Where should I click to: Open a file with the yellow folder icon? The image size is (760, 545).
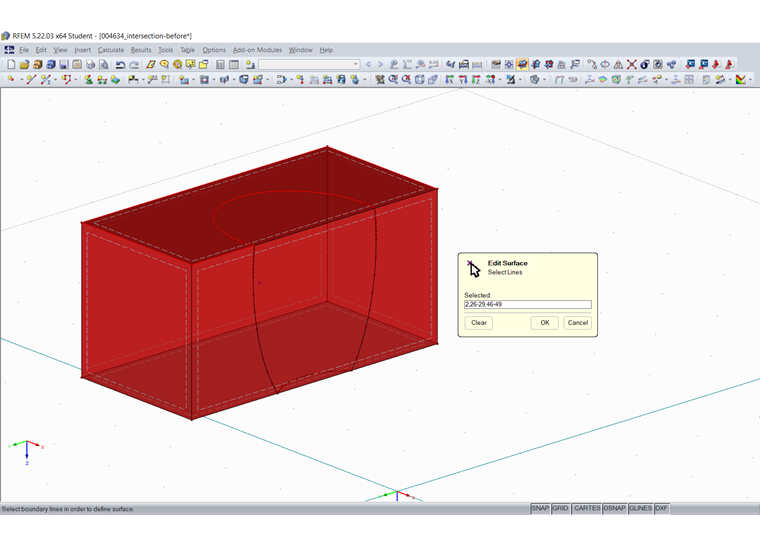coord(24,64)
